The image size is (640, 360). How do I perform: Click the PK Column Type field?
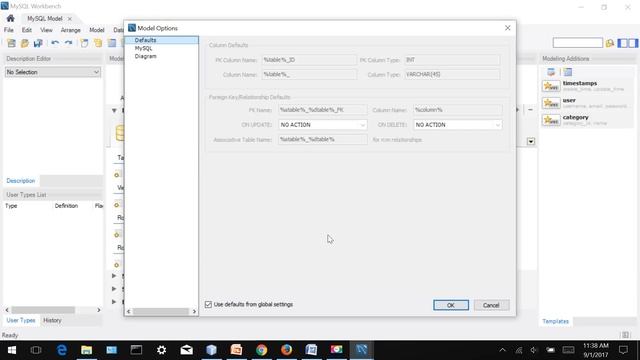click(452, 60)
